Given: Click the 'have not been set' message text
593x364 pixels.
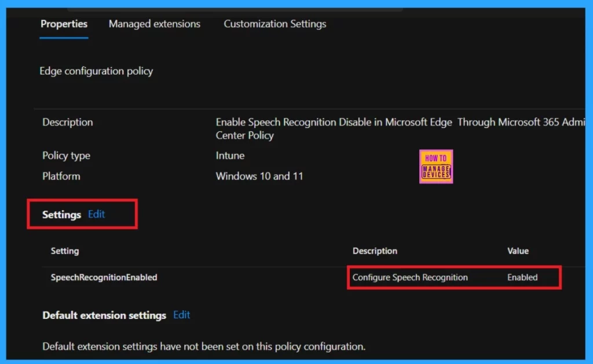Looking at the screenshot, I should point(204,347).
